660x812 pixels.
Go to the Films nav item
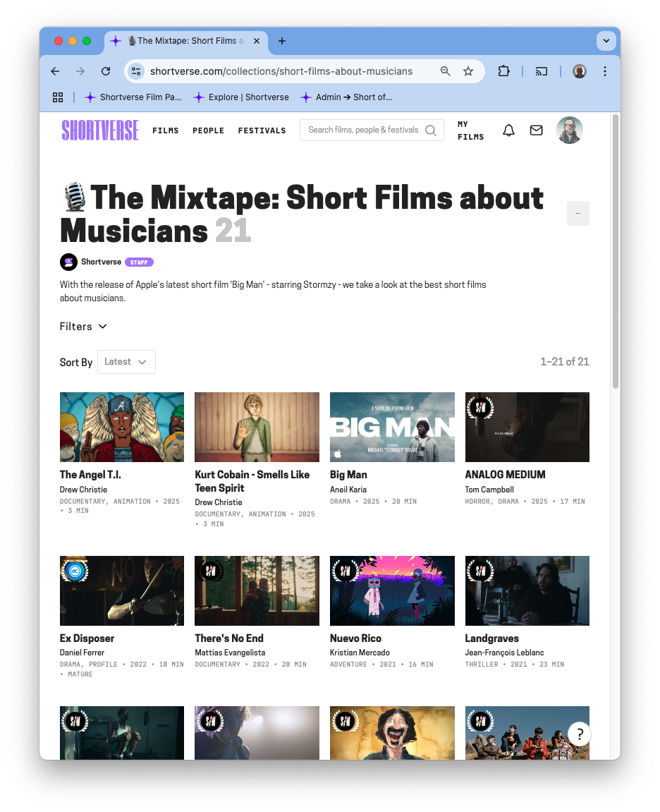click(166, 131)
